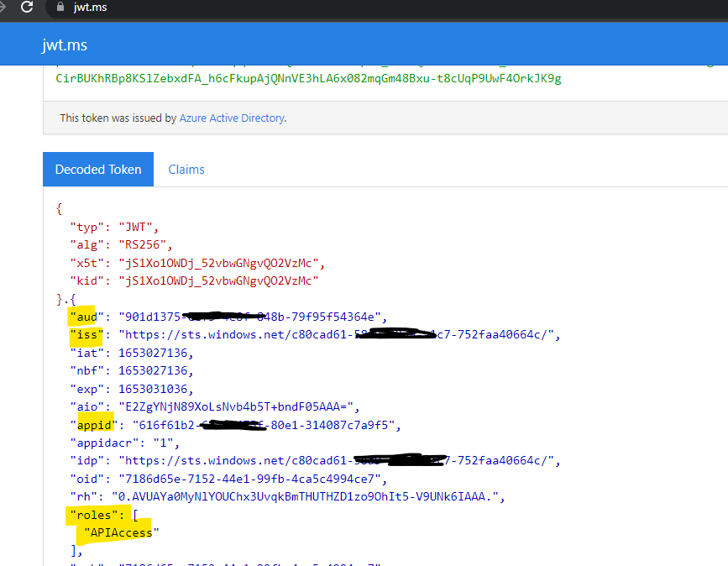This screenshot has width=728, height=566.
Task: Click the "oid" GUID value
Action: (x=249, y=479)
